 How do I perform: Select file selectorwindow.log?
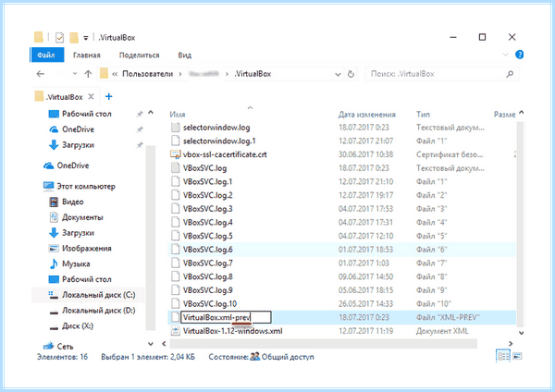click(216, 128)
